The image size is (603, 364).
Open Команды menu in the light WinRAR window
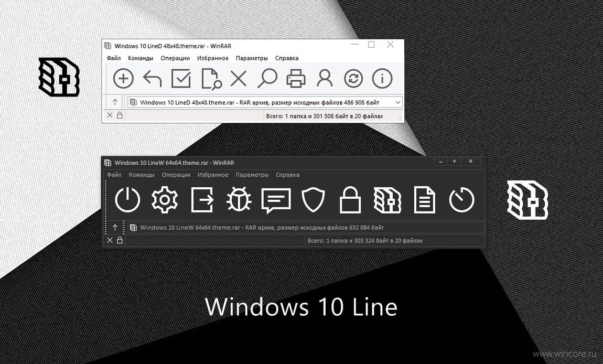141,58
